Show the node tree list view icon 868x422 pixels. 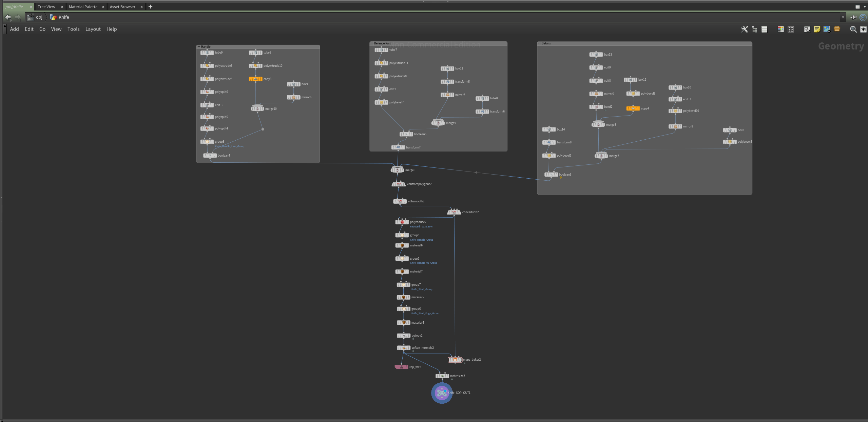click(754, 29)
